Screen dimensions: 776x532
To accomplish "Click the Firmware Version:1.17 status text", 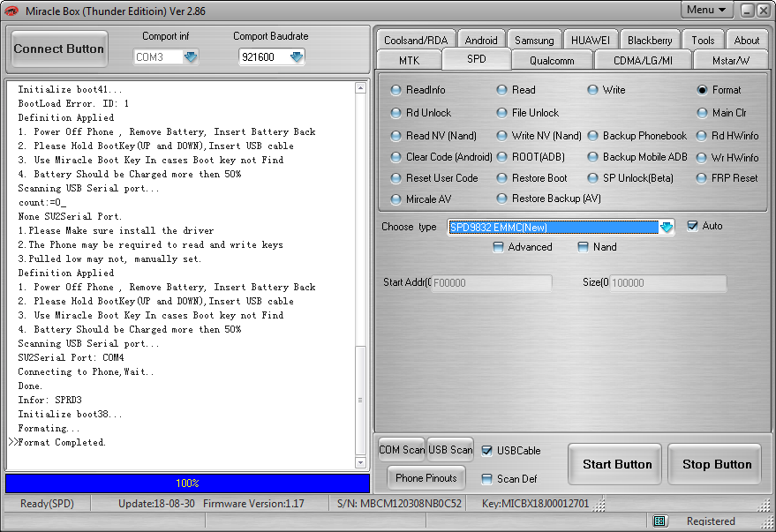I will click(x=253, y=503).
